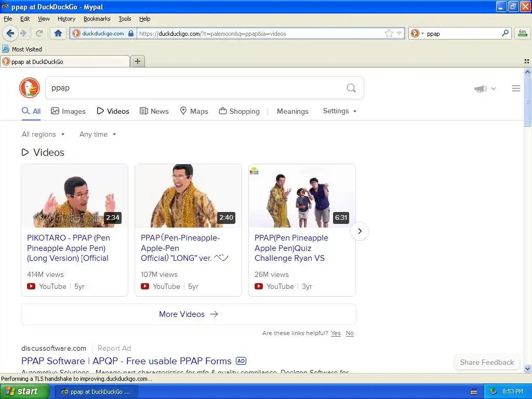The height and width of the screenshot is (399, 532).
Task: Switch to the News results tab
Action: point(154,111)
